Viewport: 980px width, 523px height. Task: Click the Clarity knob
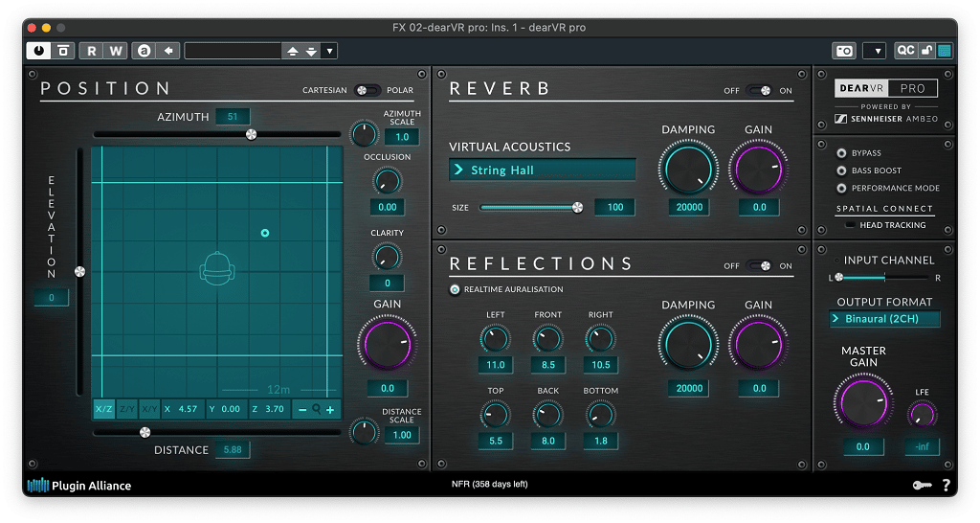pyautogui.click(x=387, y=257)
